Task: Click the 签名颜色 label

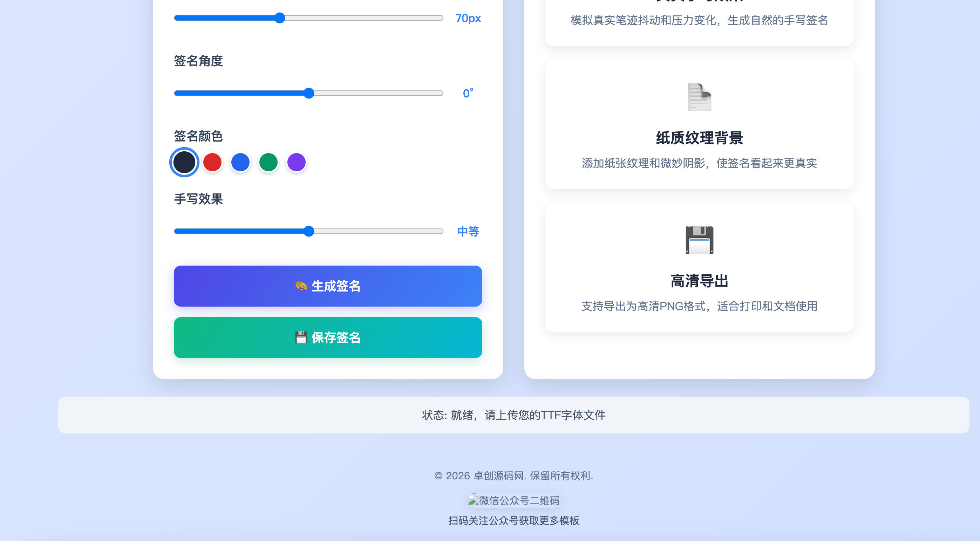Action: pos(198,136)
